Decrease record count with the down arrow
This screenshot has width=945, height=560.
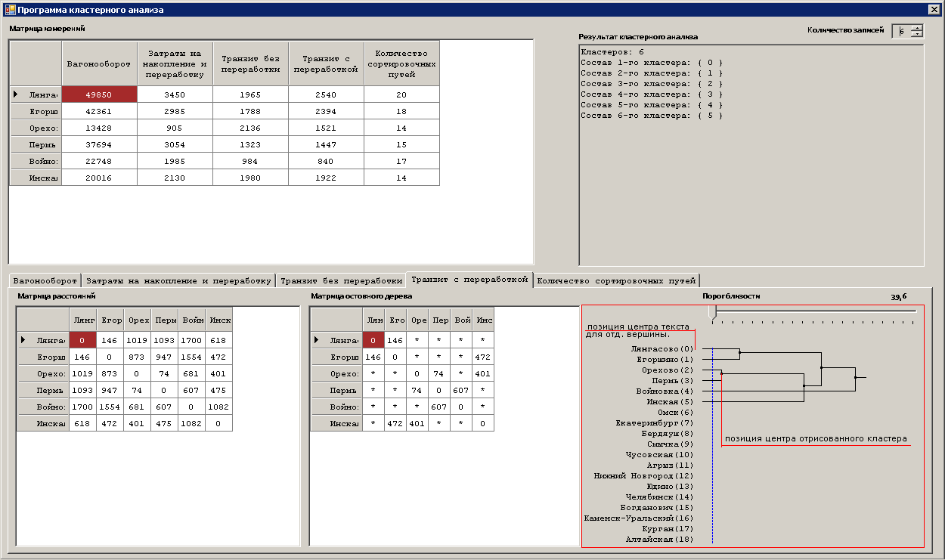(917, 34)
